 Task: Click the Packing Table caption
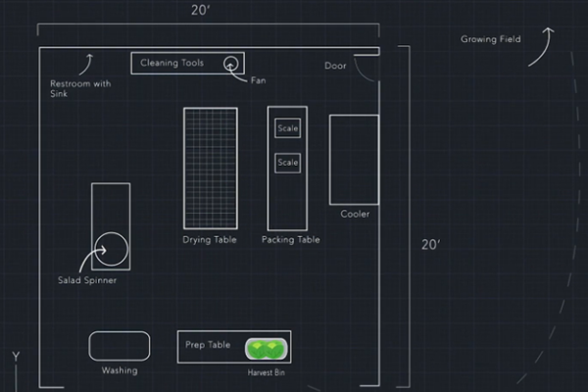pos(290,240)
